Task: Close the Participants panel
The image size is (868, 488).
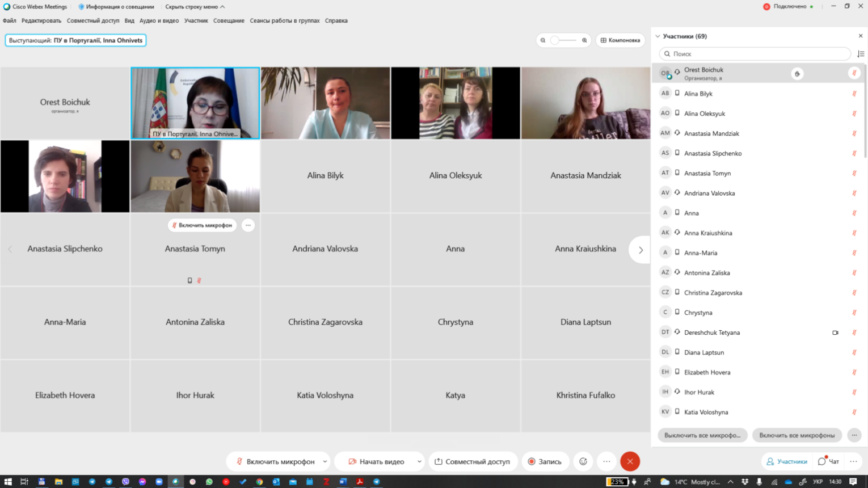Action: (x=861, y=36)
